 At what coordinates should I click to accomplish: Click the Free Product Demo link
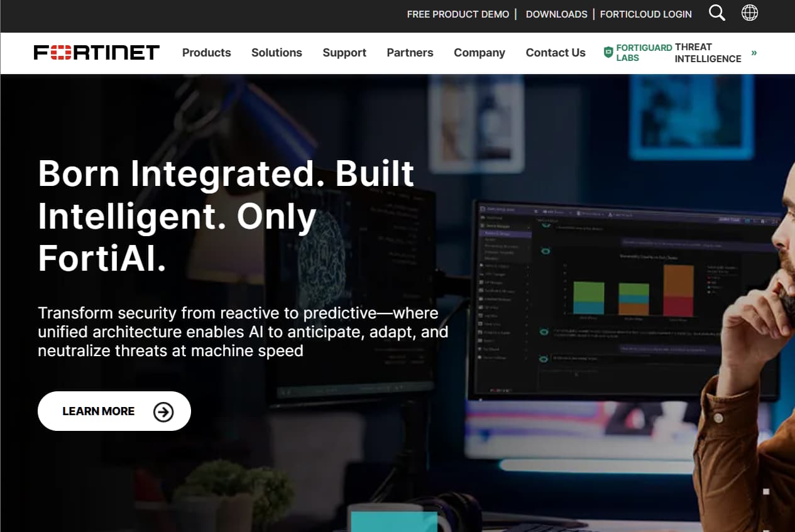(x=458, y=14)
